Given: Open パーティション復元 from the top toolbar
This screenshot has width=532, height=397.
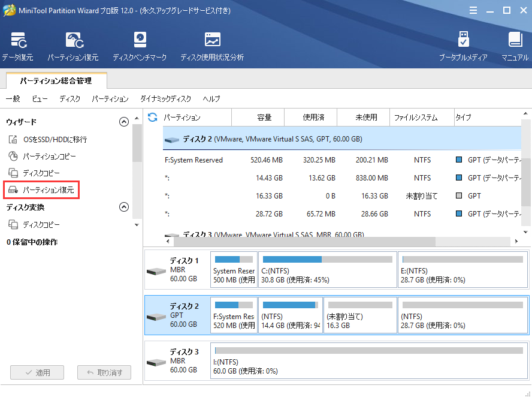Looking at the screenshot, I should pos(73,47).
